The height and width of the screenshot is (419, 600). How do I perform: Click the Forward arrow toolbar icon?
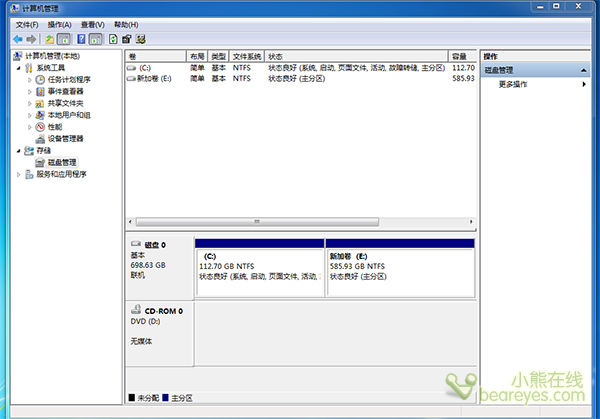pos(31,38)
